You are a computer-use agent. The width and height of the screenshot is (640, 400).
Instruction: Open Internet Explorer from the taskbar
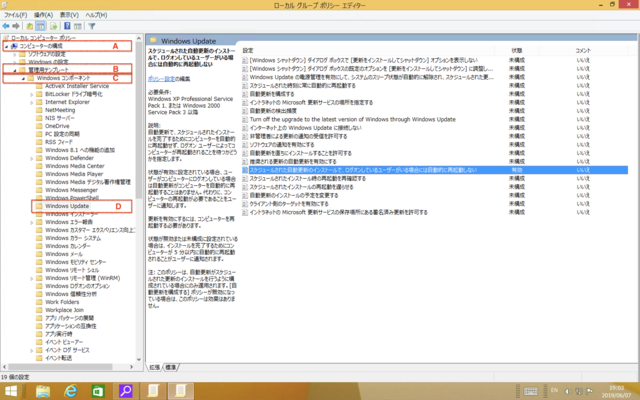pos(71,389)
